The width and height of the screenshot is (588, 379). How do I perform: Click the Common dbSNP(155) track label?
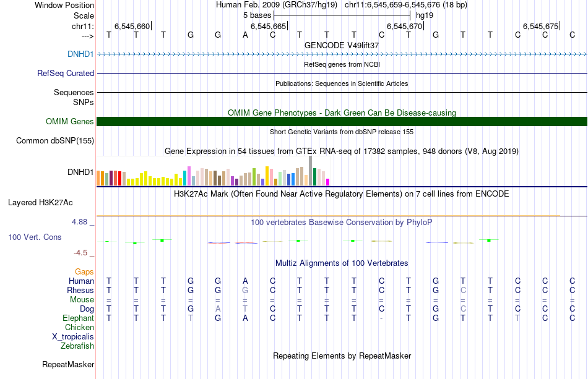(54, 141)
